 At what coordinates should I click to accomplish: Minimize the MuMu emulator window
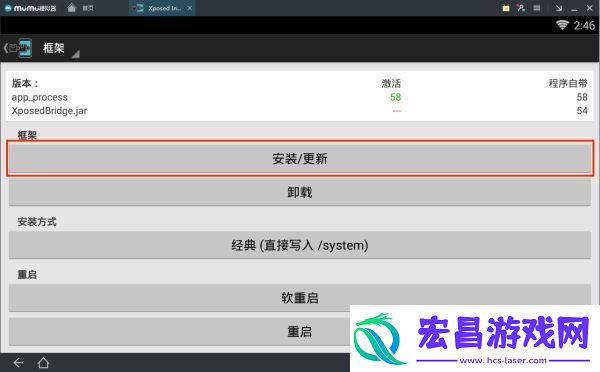point(574,9)
